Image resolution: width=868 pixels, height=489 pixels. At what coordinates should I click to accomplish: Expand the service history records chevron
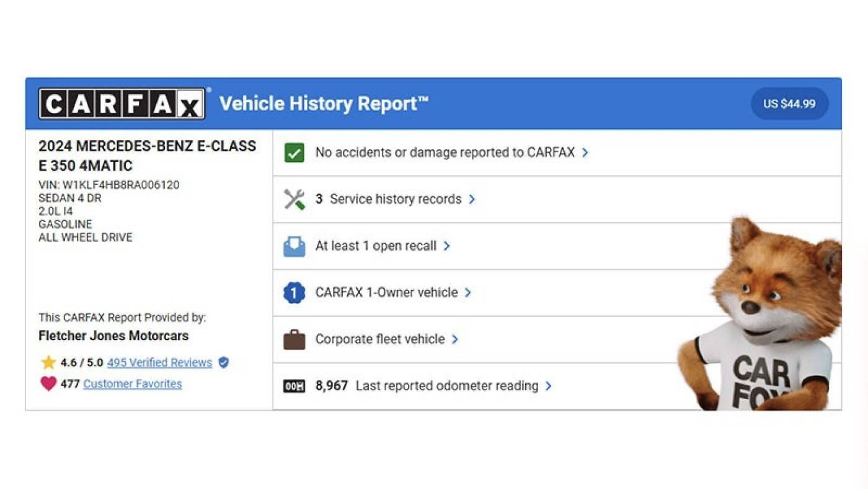coord(472,199)
